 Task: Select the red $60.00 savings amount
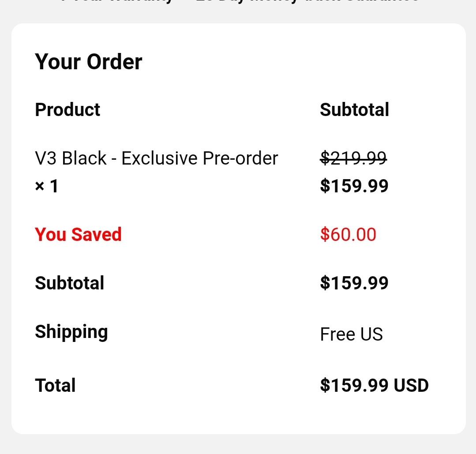click(x=348, y=234)
